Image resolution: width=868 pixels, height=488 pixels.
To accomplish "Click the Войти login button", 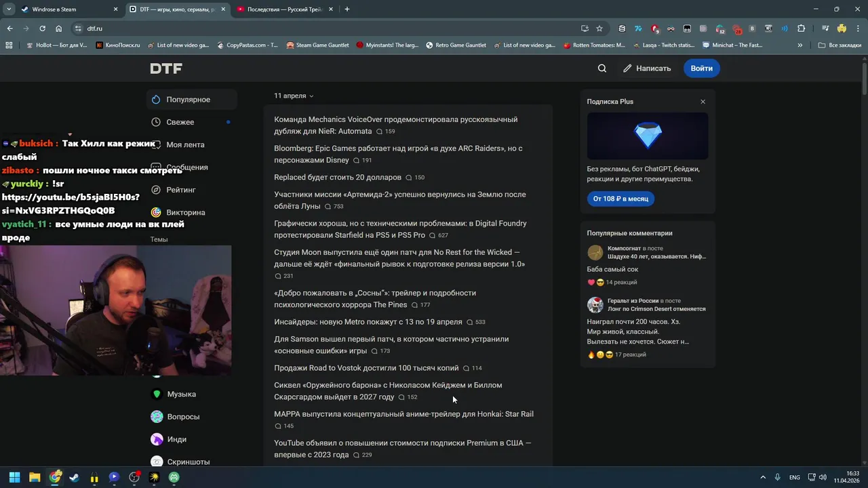I will (701, 68).
